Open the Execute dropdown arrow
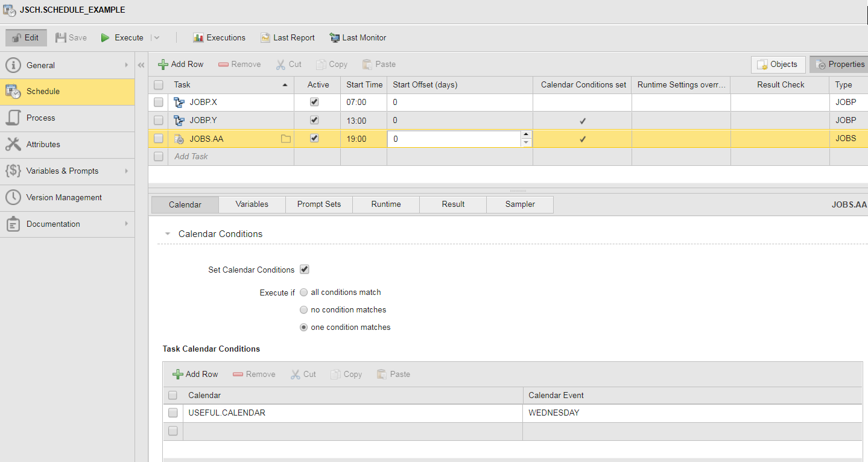868x462 pixels. 157,37
